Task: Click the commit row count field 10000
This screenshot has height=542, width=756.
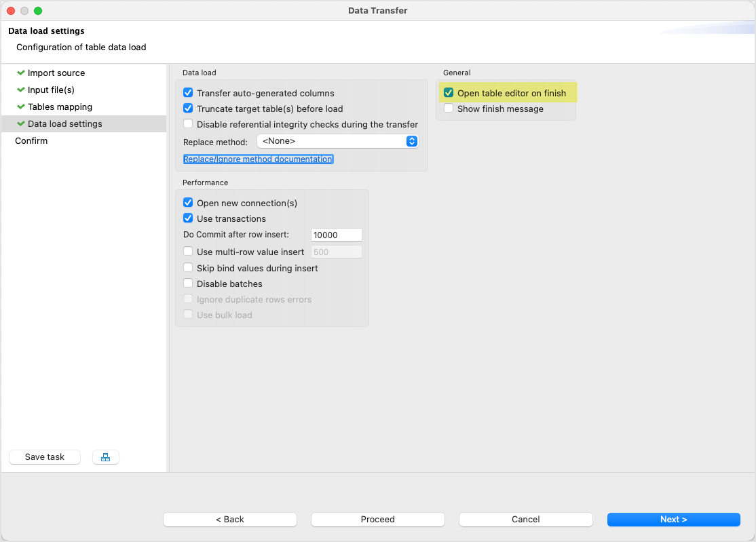Action: (336, 235)
